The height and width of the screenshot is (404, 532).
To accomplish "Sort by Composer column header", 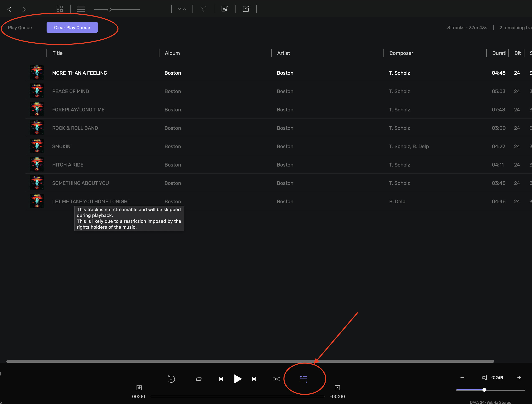I will pos(401,53).
